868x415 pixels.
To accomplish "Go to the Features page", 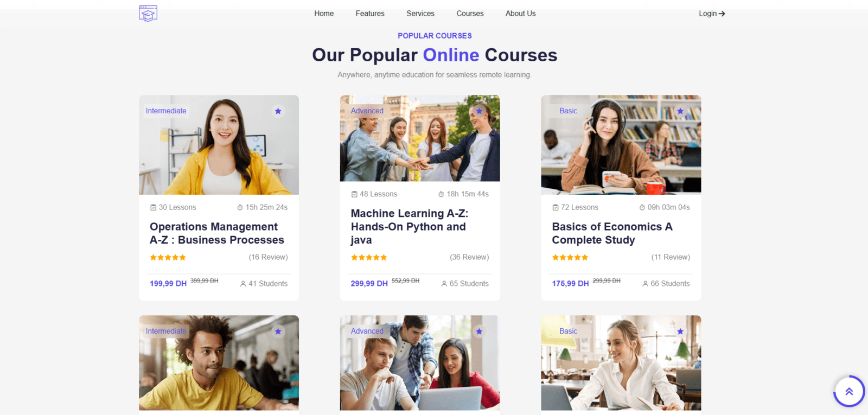I will click(370, 14).
